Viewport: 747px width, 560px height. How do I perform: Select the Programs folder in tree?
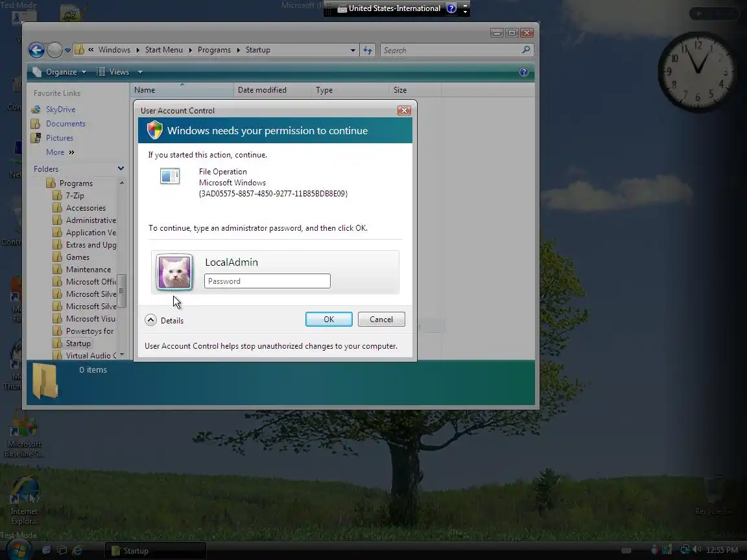(x=69, y=183)
